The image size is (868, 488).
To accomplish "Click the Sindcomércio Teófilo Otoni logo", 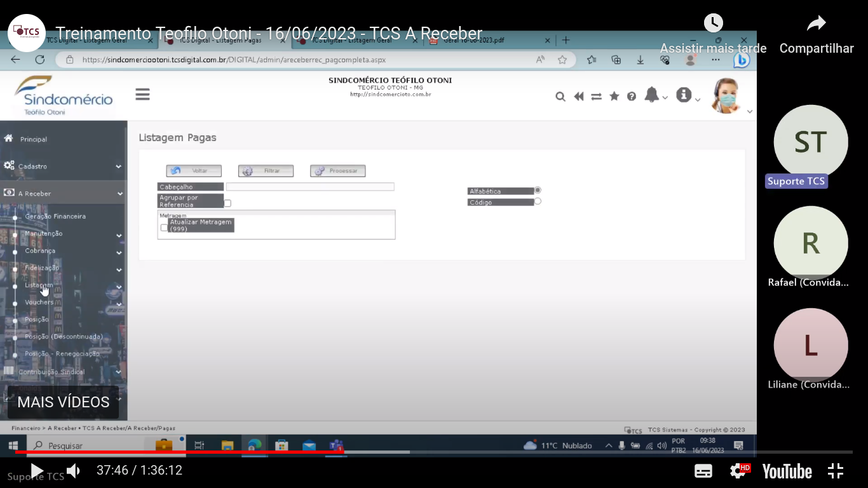I will click(64, 95).
